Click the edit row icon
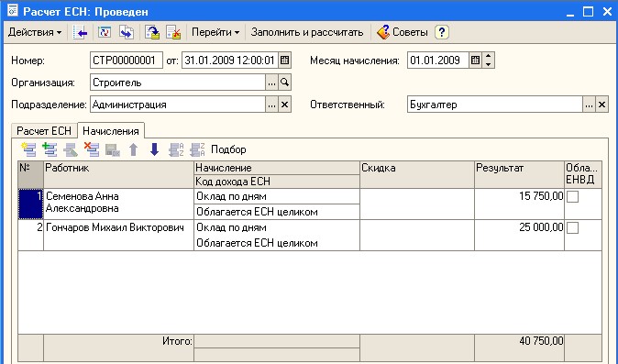 tap(71, 149)
